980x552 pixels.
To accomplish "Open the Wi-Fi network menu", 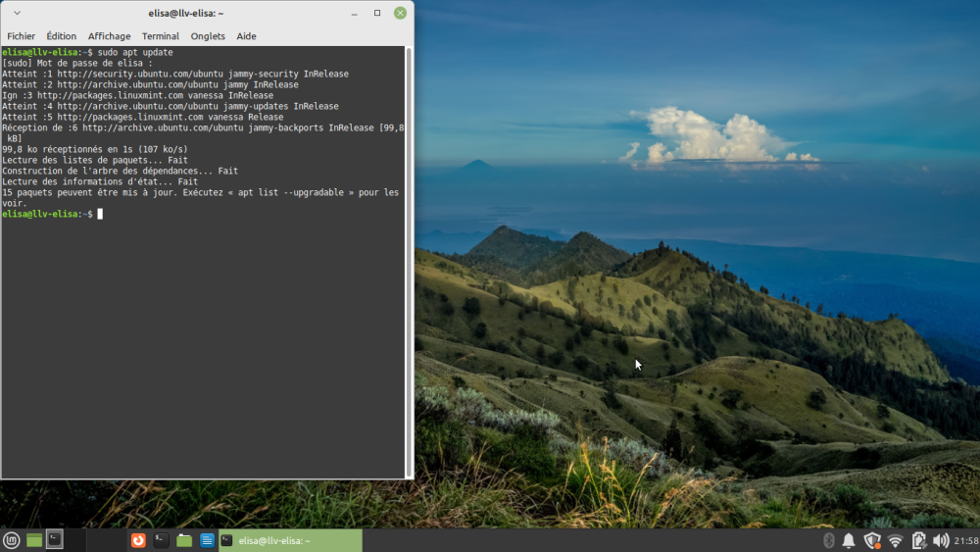I will pos(895,540).
